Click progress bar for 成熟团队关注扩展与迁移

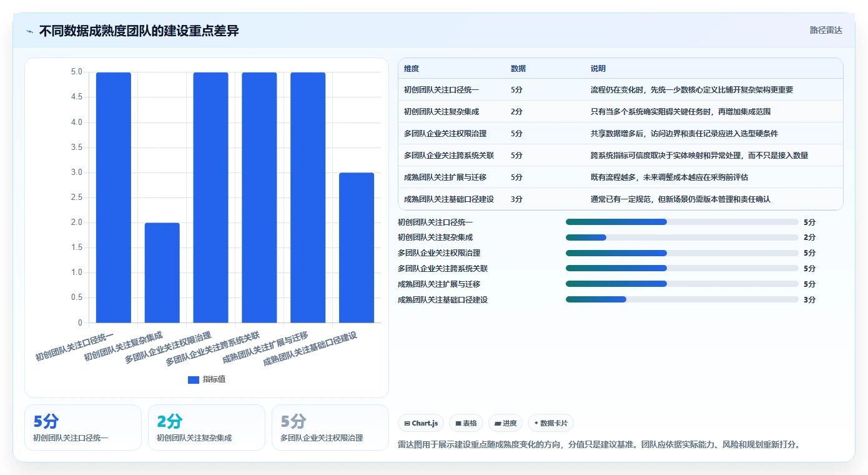(682, 284)
